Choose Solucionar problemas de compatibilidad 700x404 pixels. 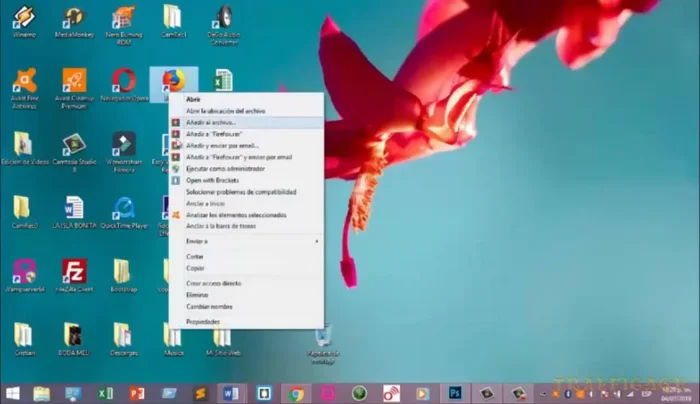tap(246, 192)
